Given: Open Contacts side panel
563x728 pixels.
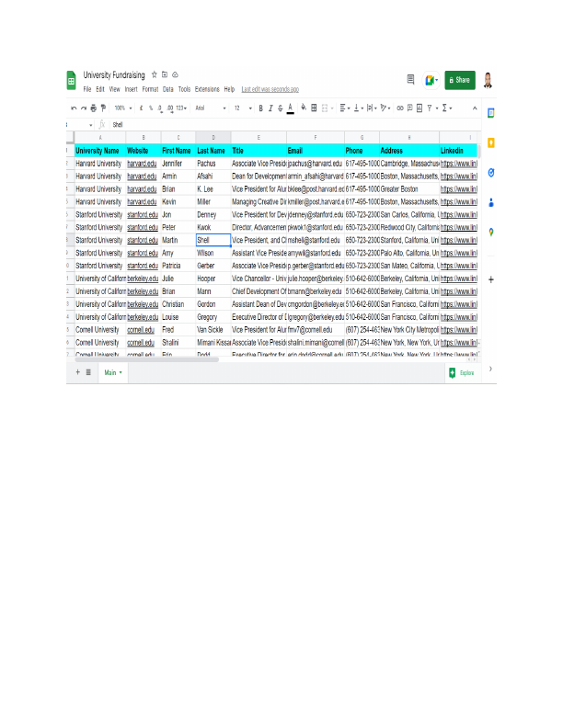Looking at the screenshot, I should coord(491,202).
